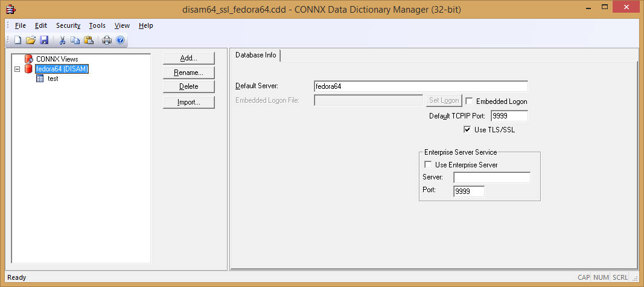Click the Embedded Logon File field
Viewport: 644px width, 287px height.
368,100
